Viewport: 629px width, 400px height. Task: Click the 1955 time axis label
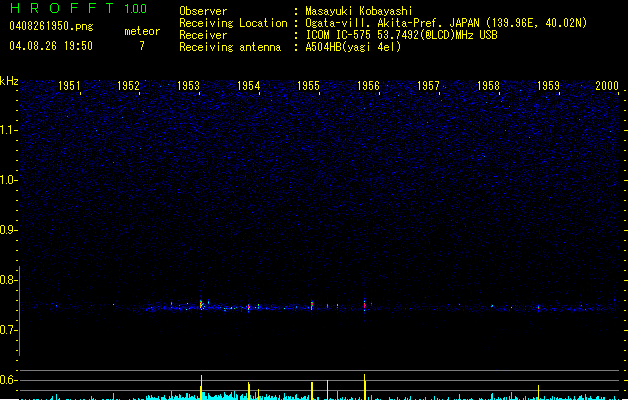tap(308, 86)
